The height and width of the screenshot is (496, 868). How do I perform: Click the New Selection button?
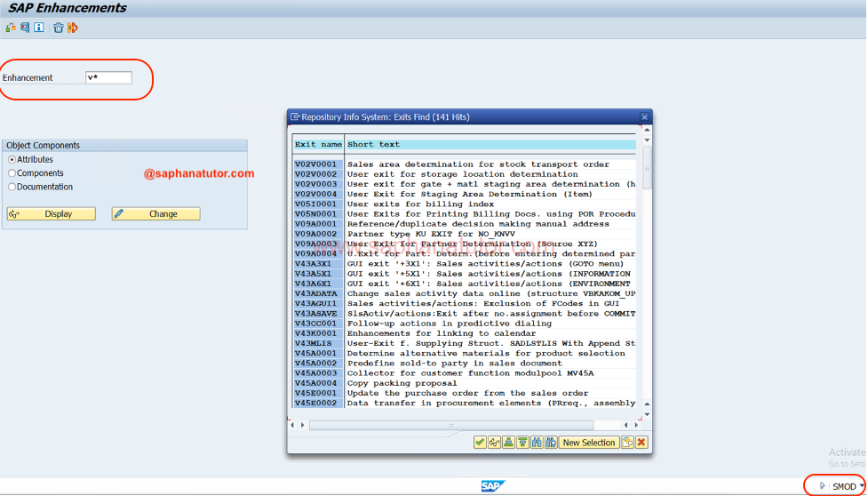589,443
